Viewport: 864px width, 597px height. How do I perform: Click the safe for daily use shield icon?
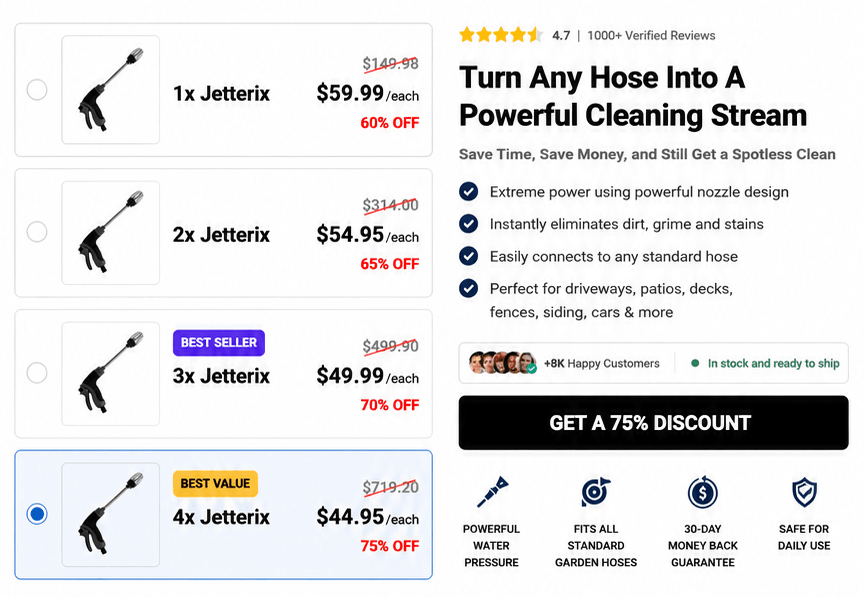[x=804, y=492]
